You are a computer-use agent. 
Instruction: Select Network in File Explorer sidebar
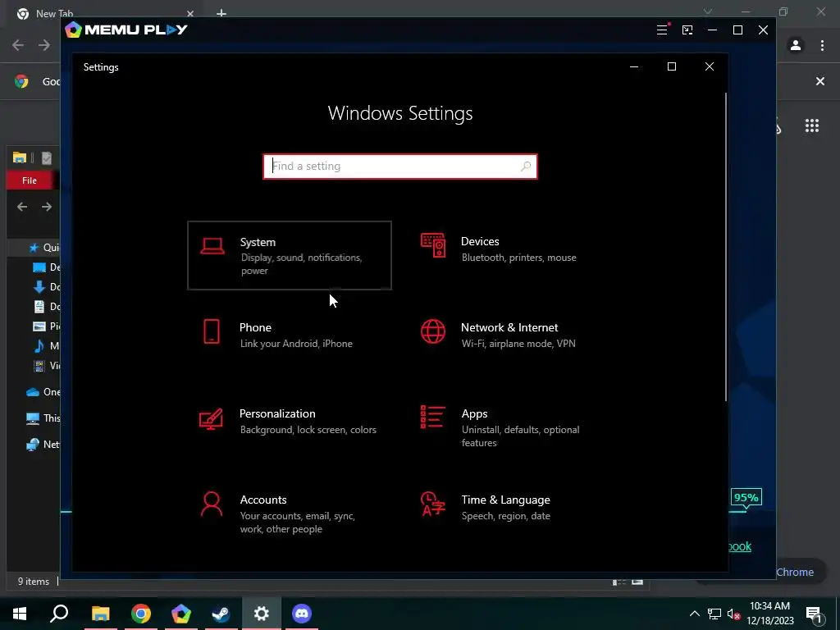pyautogui.click(x=43, y=444)
